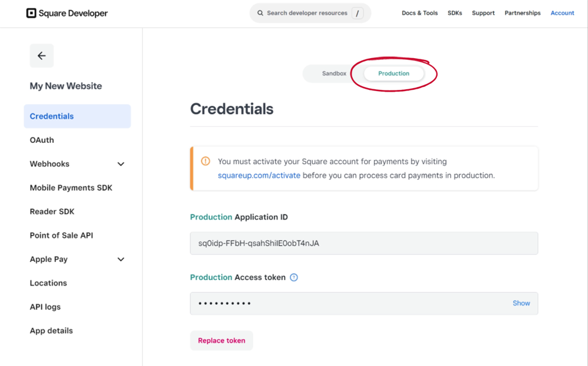Expand the Apple Pay submenu chevron
The image size is (588, 366).
[x=121, y=259]
